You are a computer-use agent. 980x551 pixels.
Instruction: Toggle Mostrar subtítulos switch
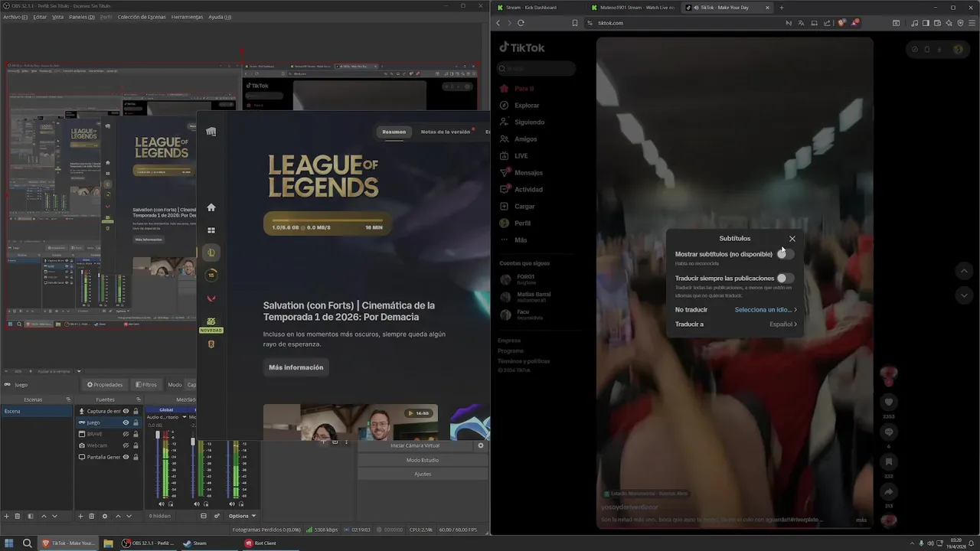(x=786, y=254)
